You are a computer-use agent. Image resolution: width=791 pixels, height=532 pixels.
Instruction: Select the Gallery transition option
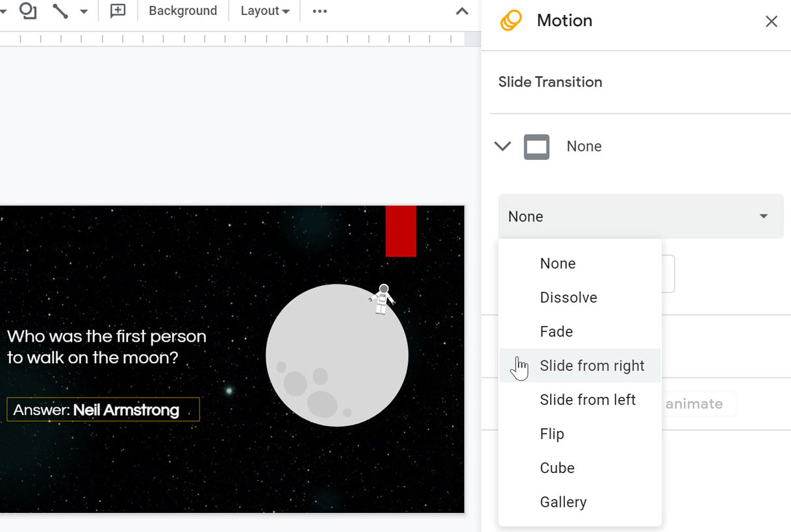(x=563, y=501)
